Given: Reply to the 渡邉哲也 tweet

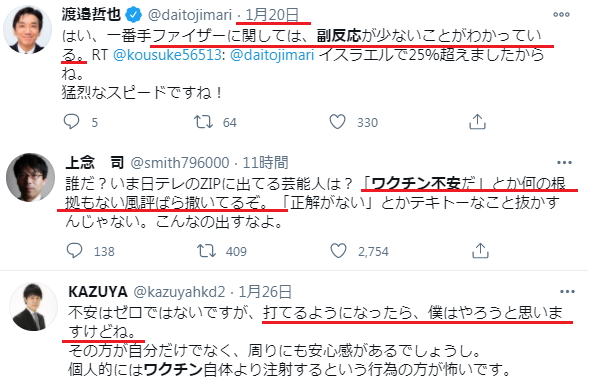Looking at the screenshot, I should click(71, 122).
